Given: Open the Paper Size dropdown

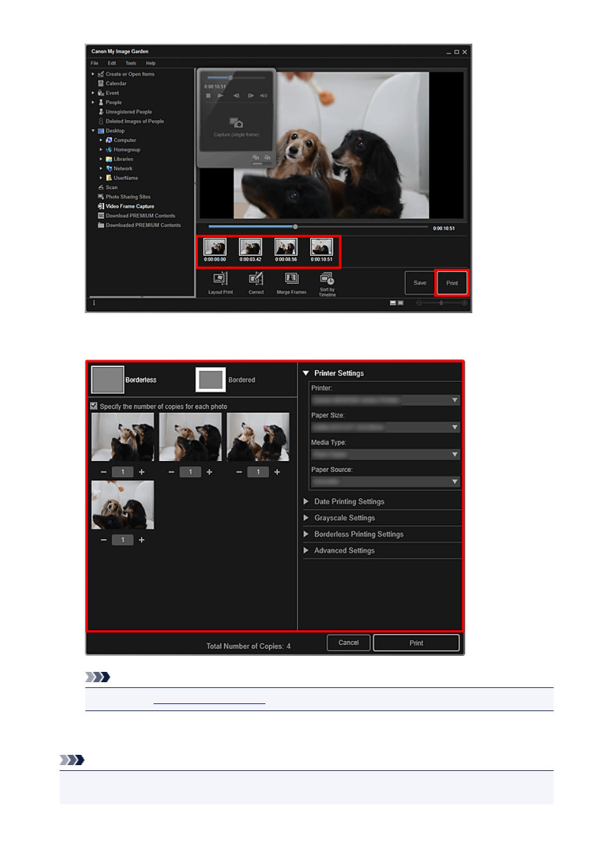Looking at the screenshot, I should [x=386, y=427].
